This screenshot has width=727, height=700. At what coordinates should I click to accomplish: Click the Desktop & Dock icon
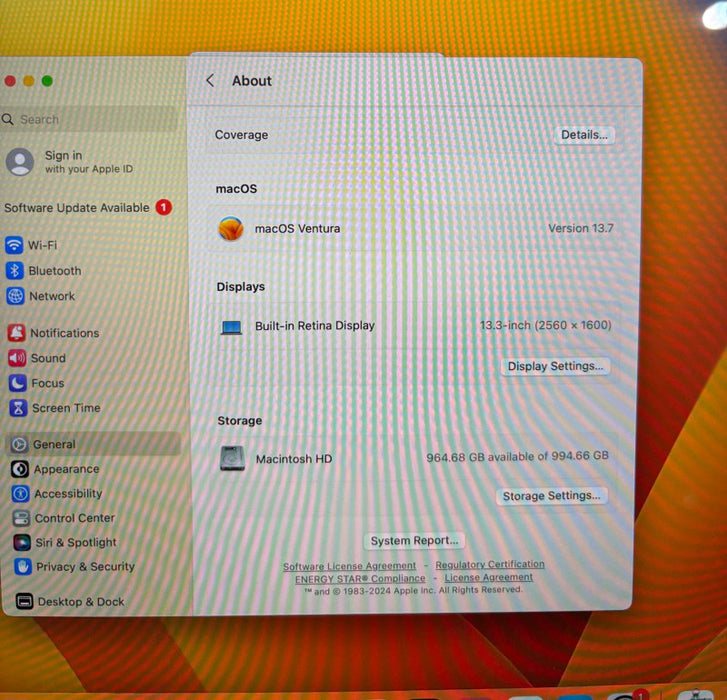(24, 601)
